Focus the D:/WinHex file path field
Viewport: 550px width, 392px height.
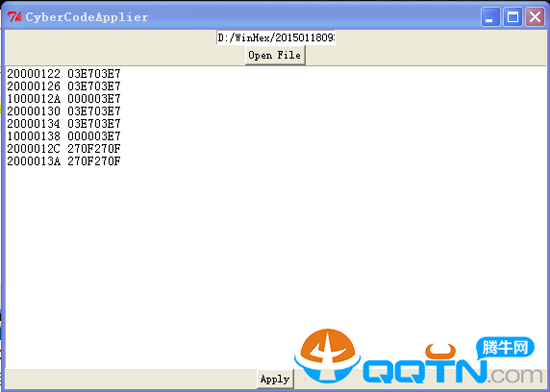(276, 37)
